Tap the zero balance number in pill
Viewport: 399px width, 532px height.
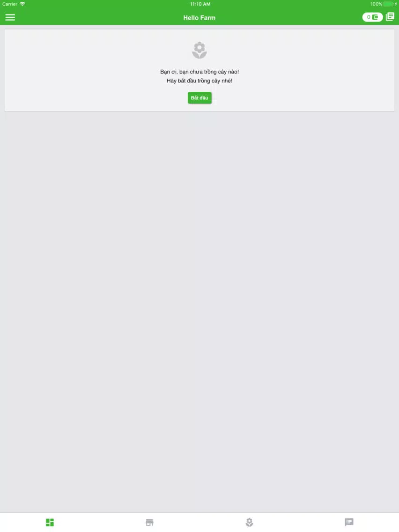point(369,17)
